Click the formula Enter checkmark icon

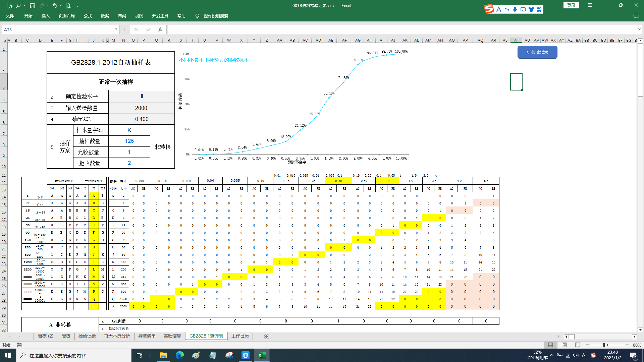[x=148, y=29]
